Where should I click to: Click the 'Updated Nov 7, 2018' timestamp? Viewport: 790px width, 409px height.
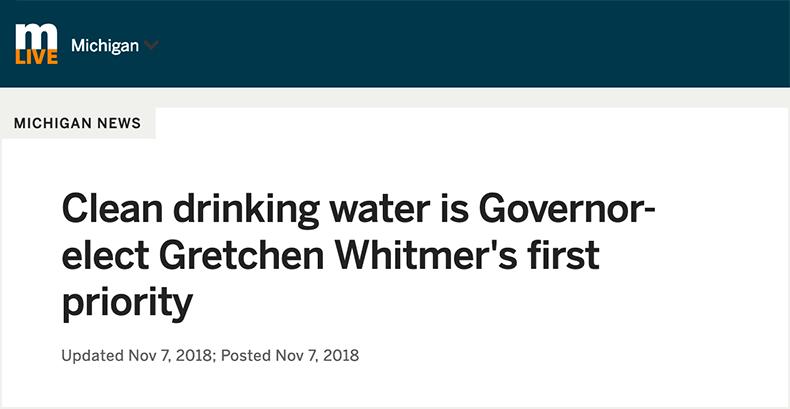click(136, 356)
